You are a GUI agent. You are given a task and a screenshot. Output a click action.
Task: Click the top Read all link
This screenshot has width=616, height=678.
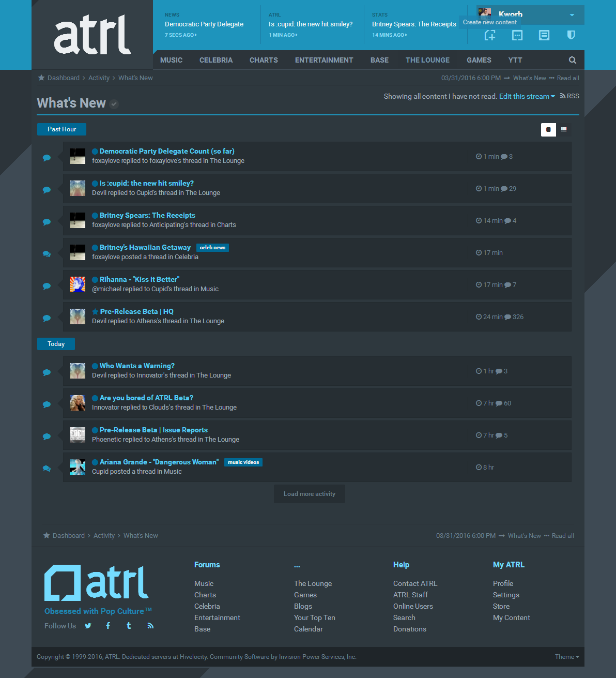(x=568, y=78)
